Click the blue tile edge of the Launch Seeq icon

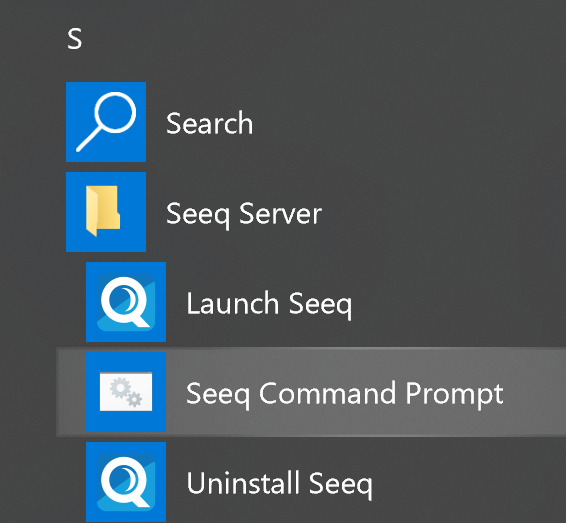[91, 302]
